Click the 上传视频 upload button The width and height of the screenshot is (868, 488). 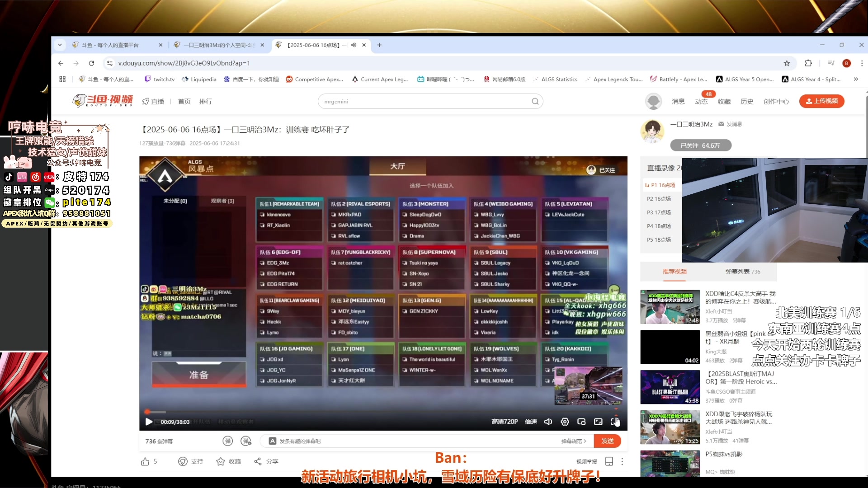821,101
